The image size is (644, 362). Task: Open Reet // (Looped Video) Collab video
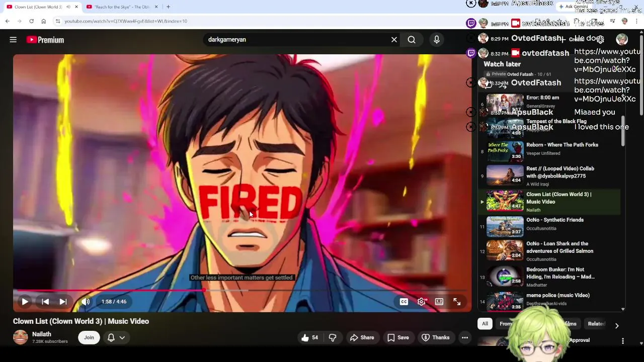pyautogui.click(x=560, y=172)
